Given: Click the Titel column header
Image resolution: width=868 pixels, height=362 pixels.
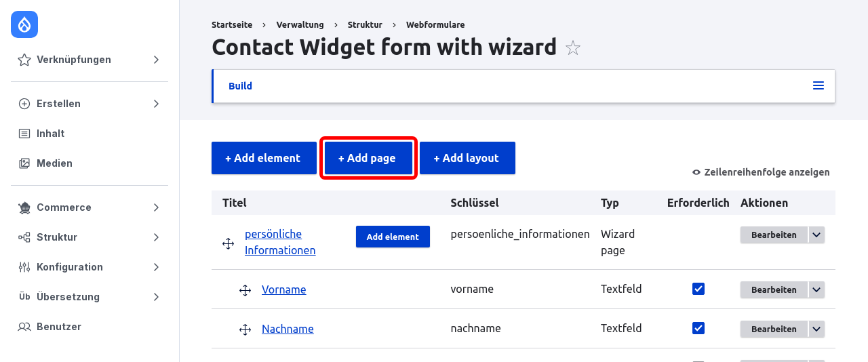Looking at the screenshot, I should point(234,203).
